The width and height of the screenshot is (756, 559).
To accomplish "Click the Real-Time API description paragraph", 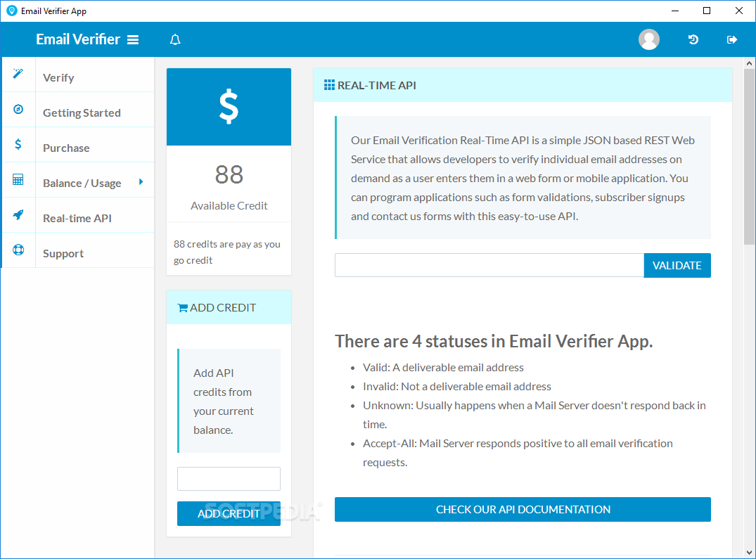I will pos(523,179).
